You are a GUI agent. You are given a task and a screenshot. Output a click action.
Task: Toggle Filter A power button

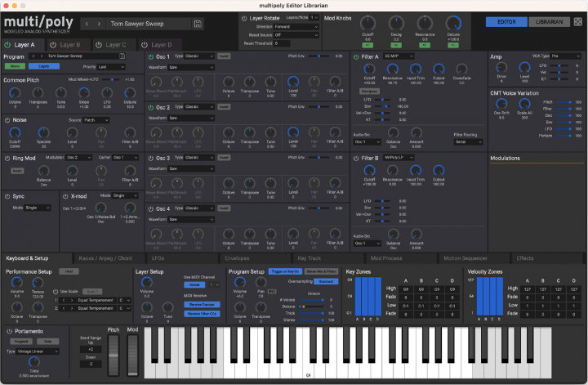(356, 56)
